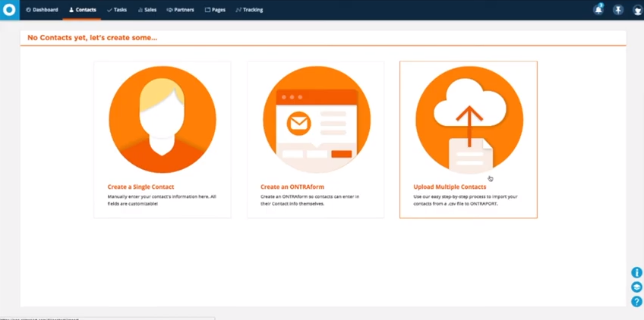The height and width of the screenshot is (320, 644).
Task: Open the user profile avatar
Action: (637, 10)
